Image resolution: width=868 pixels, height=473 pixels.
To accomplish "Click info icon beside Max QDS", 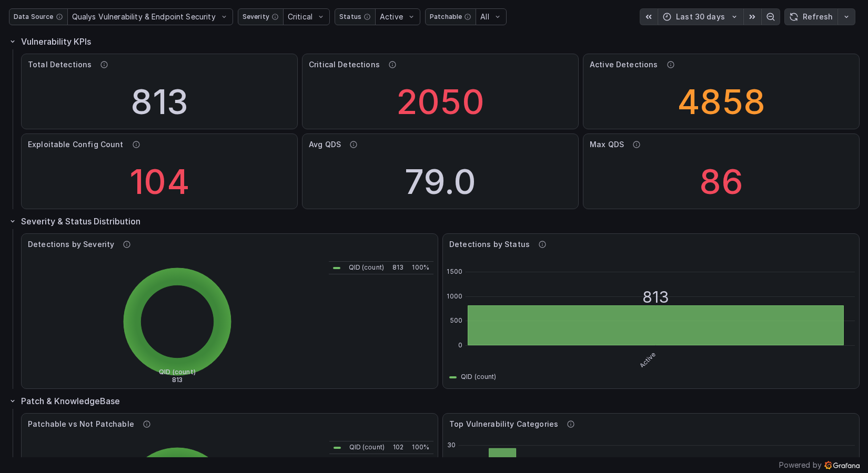I will click(x=637, y=145).
